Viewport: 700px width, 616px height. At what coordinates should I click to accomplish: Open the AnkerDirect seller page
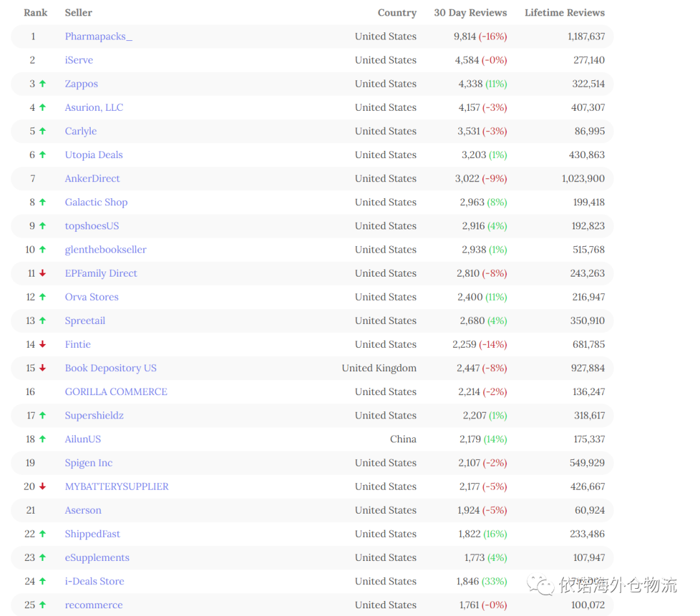[x=93, y=178]
